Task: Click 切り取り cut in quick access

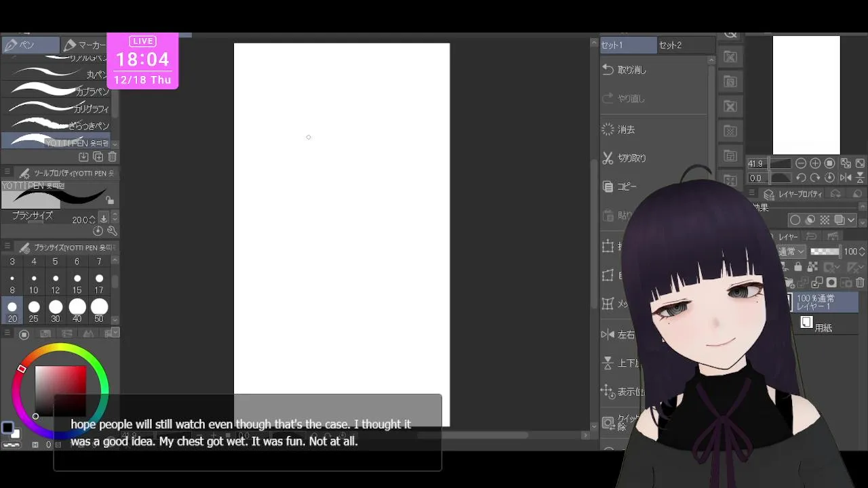Action: pos(654,158)
